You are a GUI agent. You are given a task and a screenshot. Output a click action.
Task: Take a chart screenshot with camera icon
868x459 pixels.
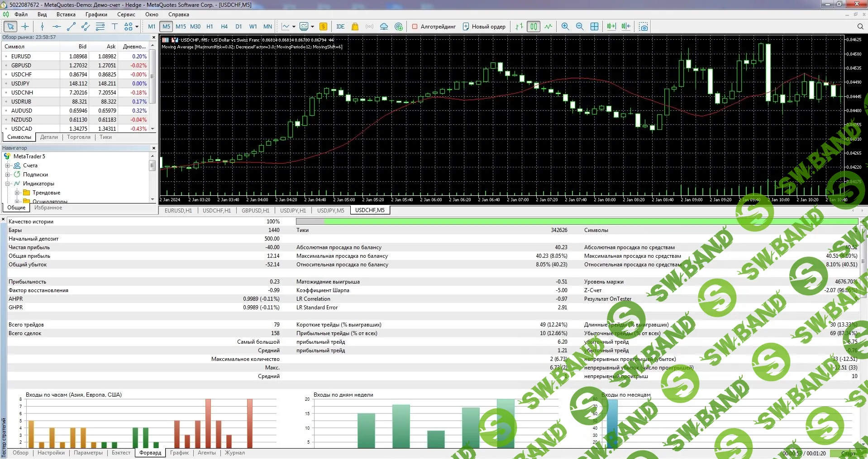[x=644, y=27]
